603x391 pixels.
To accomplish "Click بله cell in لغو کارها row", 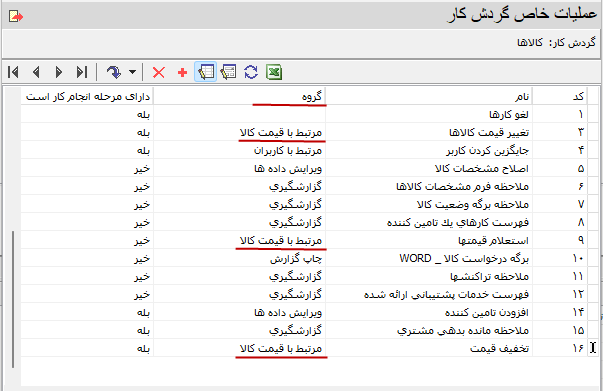I will point(87,114).
